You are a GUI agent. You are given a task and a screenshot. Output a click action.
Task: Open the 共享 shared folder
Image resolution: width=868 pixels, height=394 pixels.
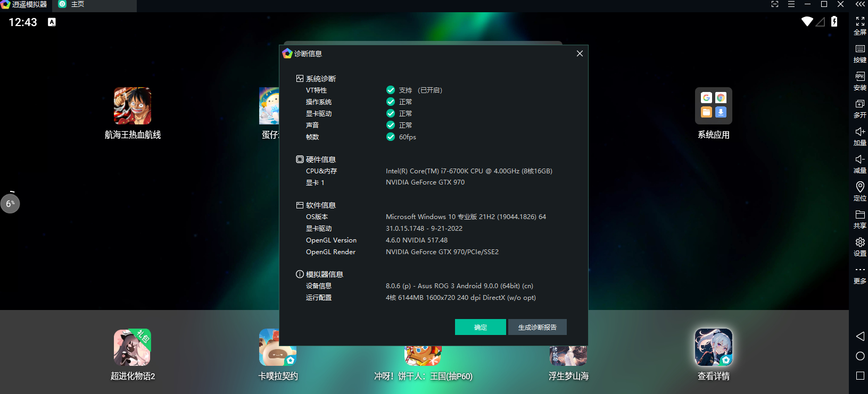point(860,214)
